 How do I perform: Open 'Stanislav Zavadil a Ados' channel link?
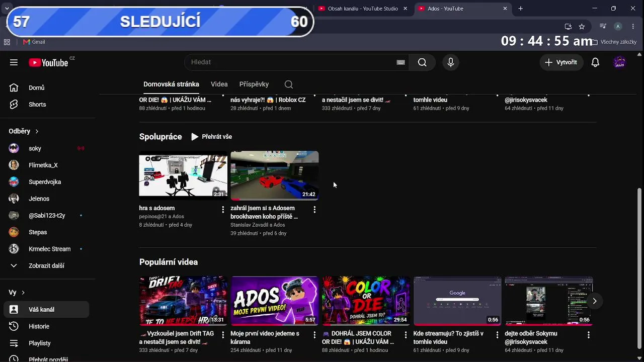click(x=258, y=225)
